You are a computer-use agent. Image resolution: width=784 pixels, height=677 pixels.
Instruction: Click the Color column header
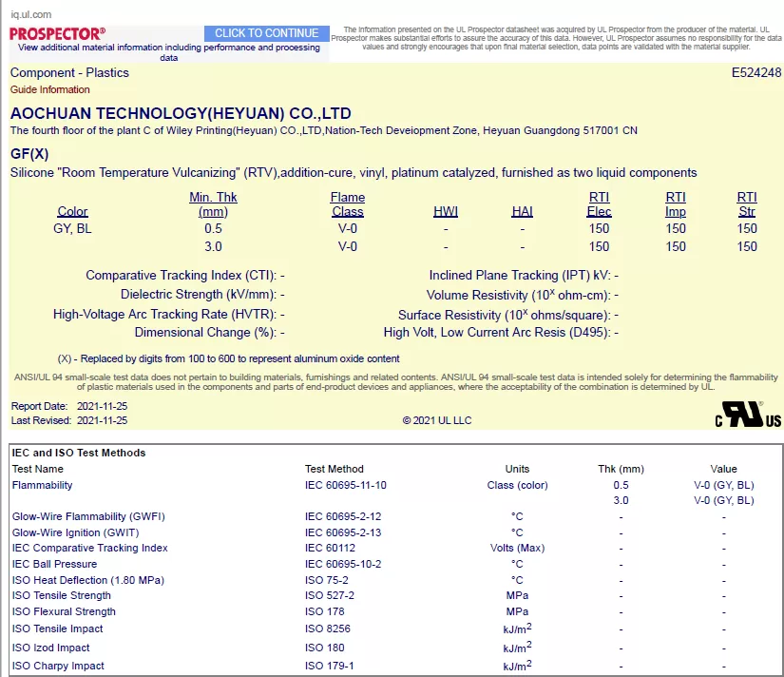point(72,211)
